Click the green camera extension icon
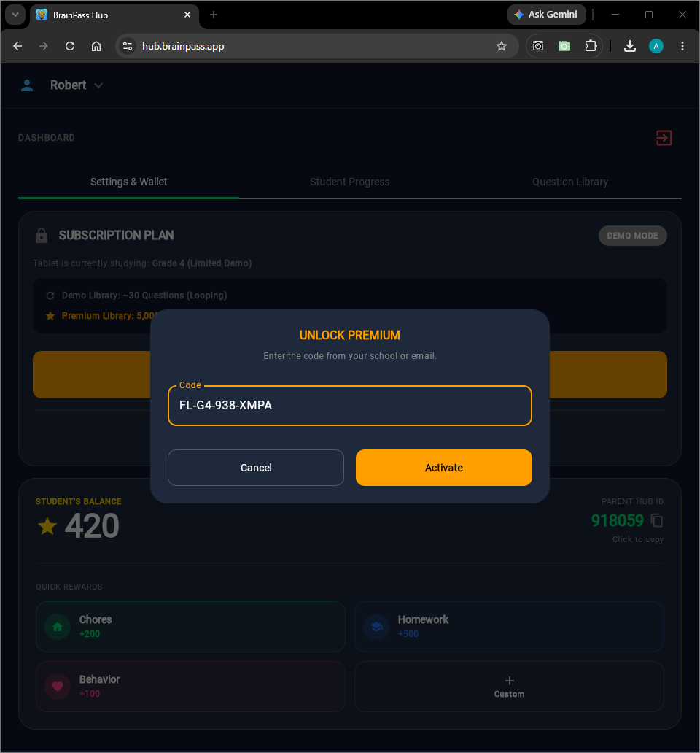The height and width of the screenshot is (753, 700). [x=564, y=46]
